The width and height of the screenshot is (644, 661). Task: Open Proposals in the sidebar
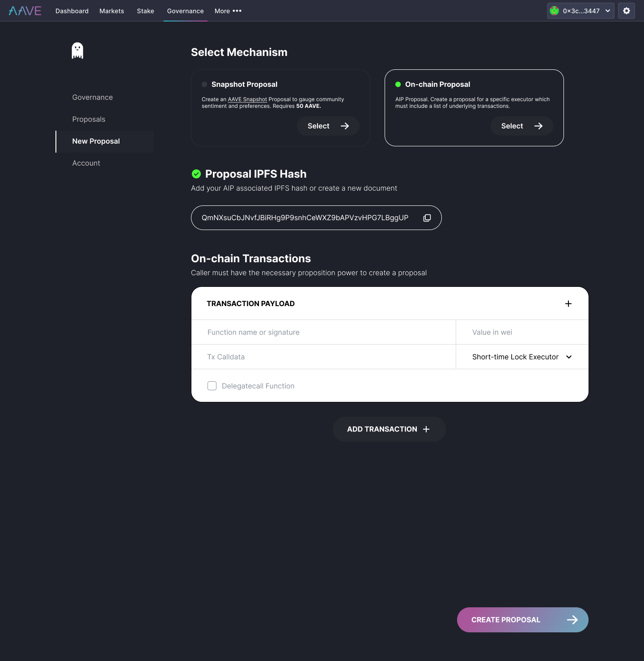pyautogui.click(x=89, y=119)
